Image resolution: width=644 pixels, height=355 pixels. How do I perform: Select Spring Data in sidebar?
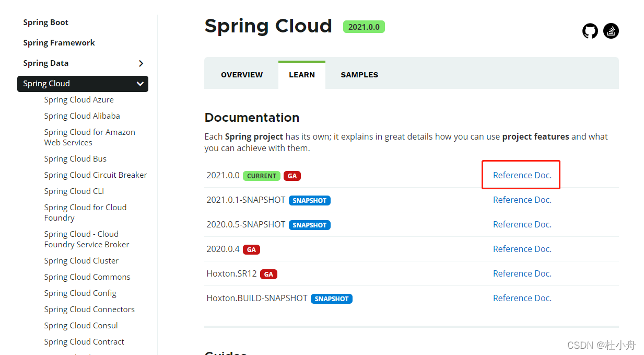[46, 63]
